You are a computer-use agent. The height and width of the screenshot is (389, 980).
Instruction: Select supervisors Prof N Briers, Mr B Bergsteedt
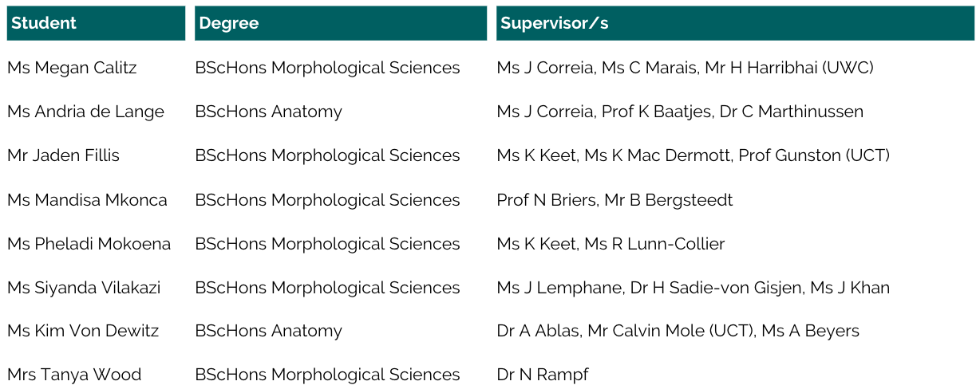[614, 199]
